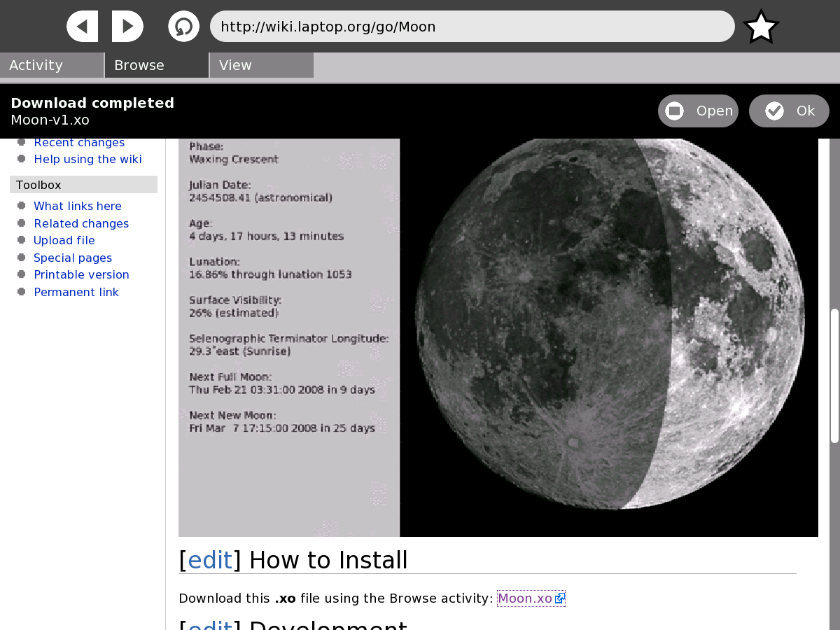Switch to the Activity tab
840x630 pixels.
(52, 65)
